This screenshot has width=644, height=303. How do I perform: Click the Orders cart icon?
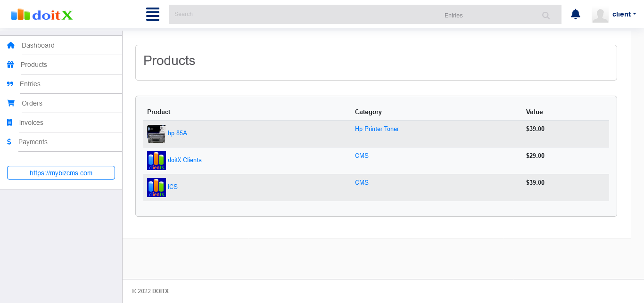pos(11,103)
